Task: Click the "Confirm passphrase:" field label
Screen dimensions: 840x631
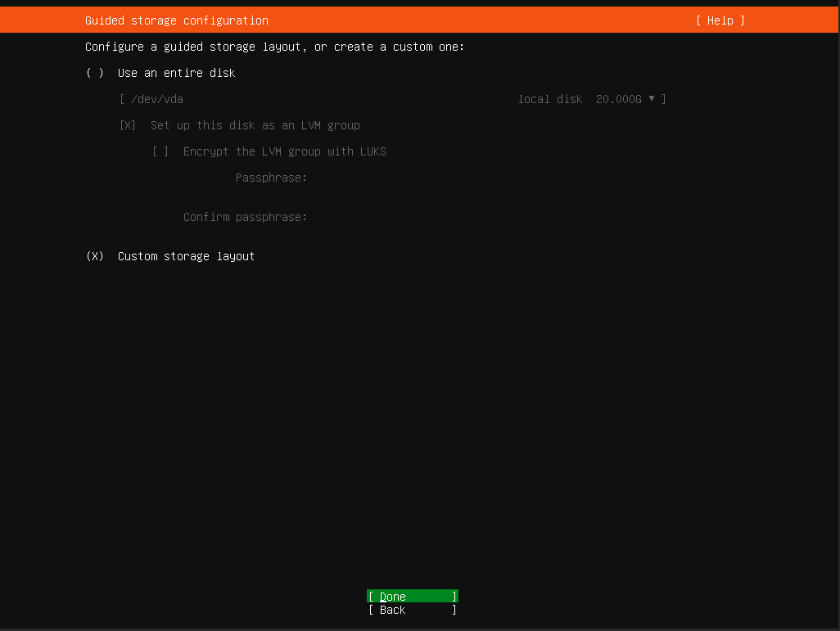Action: [x=245, y=217]
